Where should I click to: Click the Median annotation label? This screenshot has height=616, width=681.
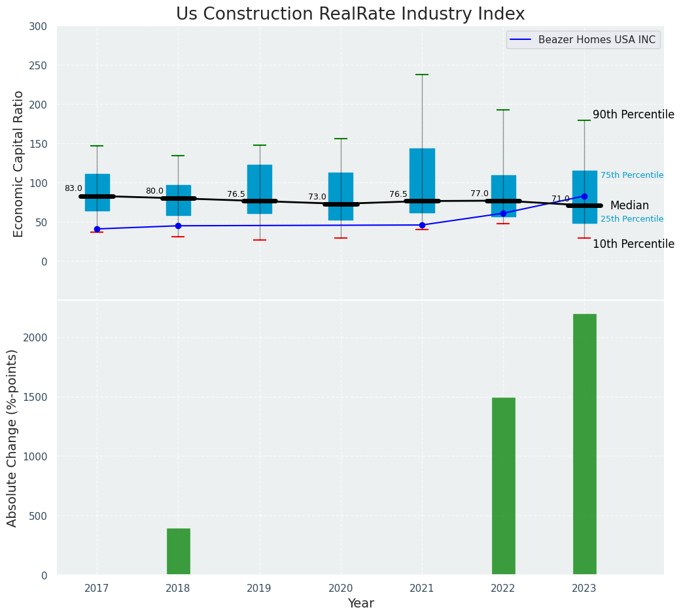point(629,206)
